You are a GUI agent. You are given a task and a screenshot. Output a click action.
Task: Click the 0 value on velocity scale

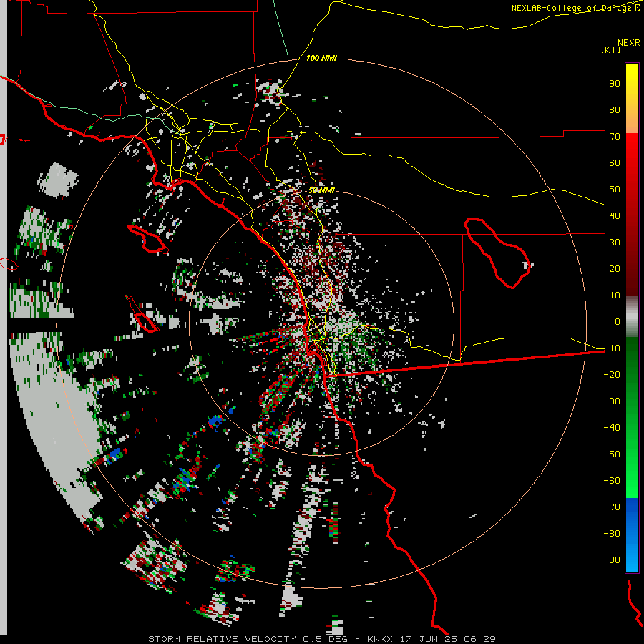618,322
